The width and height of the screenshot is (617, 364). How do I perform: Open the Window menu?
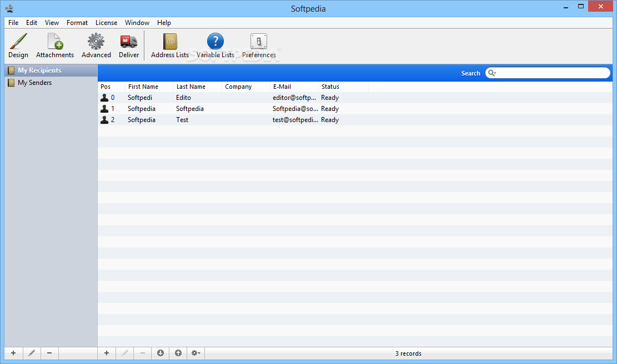[x=137, y=22]
